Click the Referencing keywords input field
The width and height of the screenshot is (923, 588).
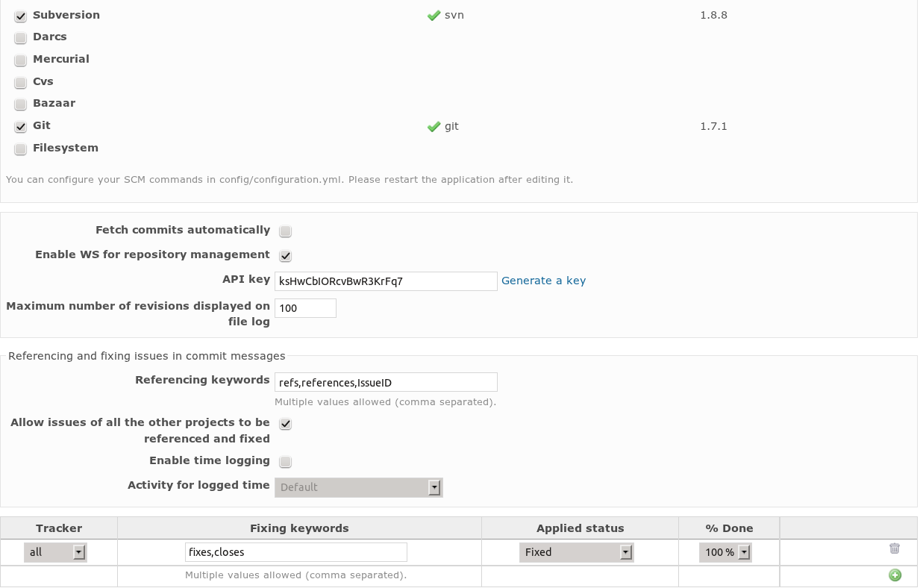click(x=386, y=382)
